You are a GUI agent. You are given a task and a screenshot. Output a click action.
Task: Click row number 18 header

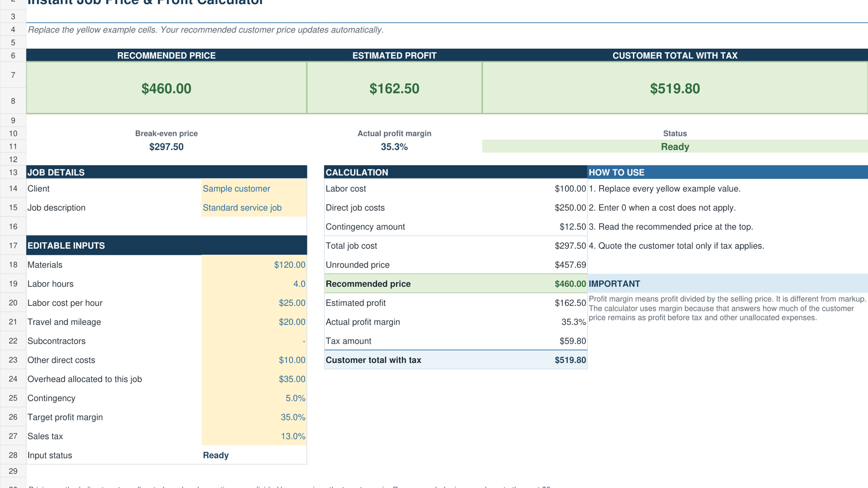pyautogui.click(x=13, y=265)
